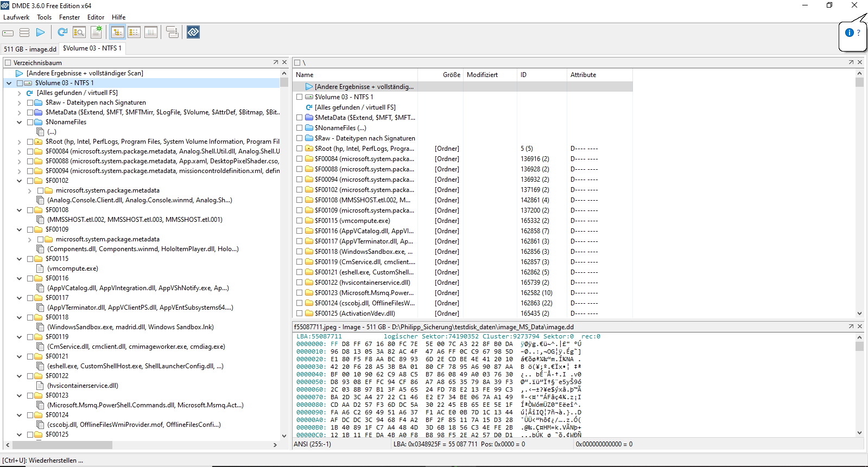Toggle checkbox next to Verzeichnisbaum header

point(8,63)
